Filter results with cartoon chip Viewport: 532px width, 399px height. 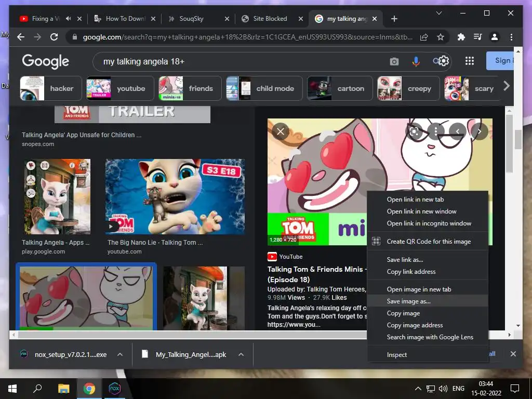340,88
